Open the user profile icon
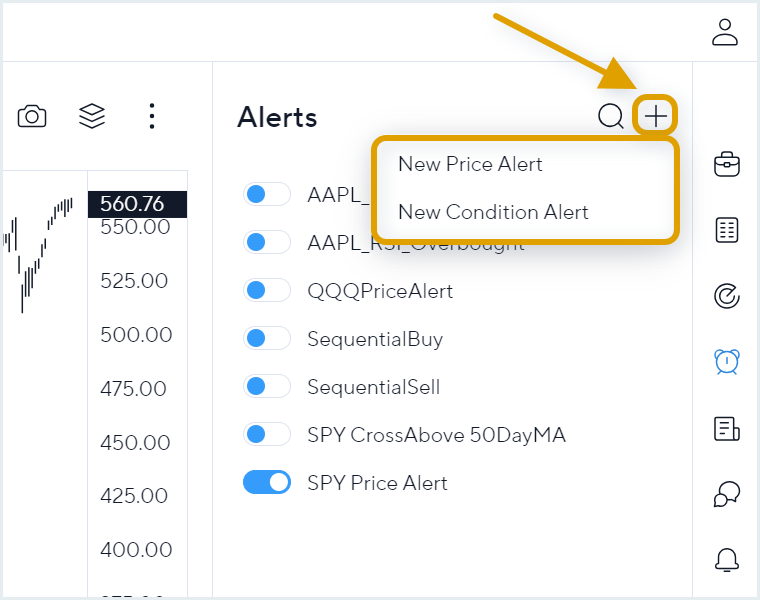The image size is (760, 600). 725,32
